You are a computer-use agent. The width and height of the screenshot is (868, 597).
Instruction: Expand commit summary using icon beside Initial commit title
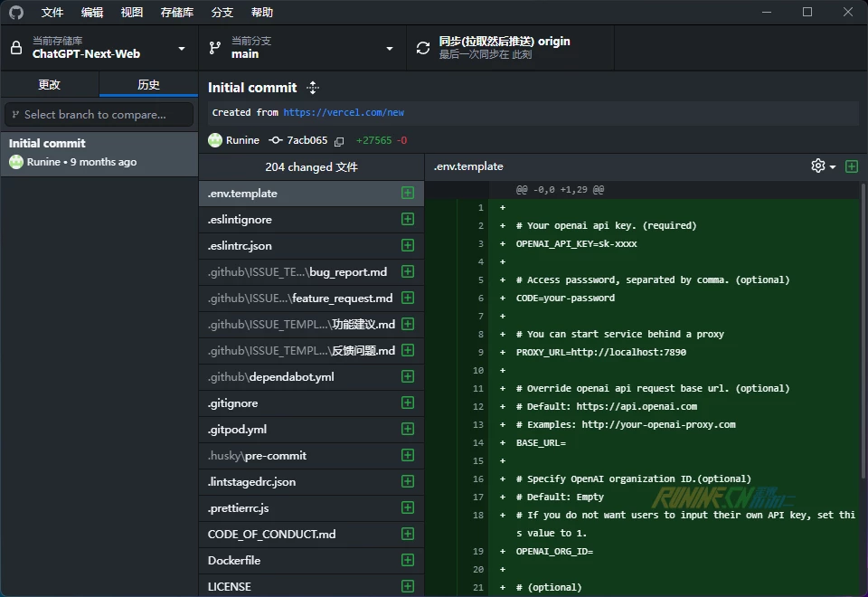[313, 88]
